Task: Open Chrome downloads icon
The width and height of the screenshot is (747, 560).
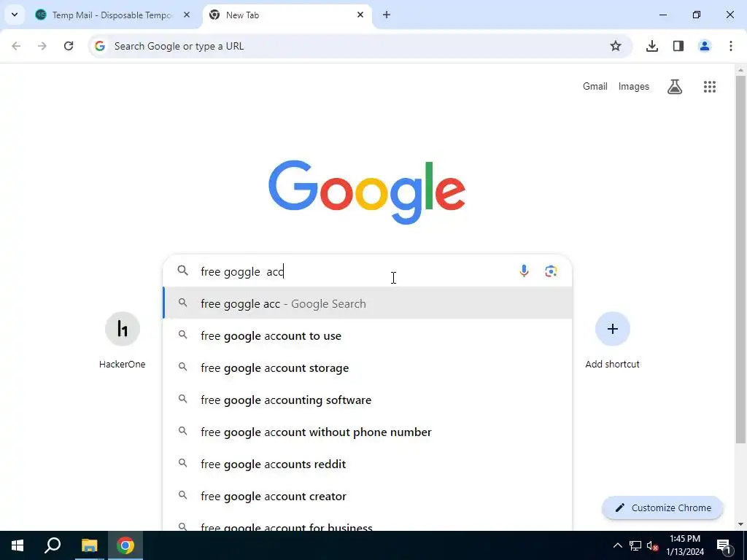Action: [x=651, y=46]
